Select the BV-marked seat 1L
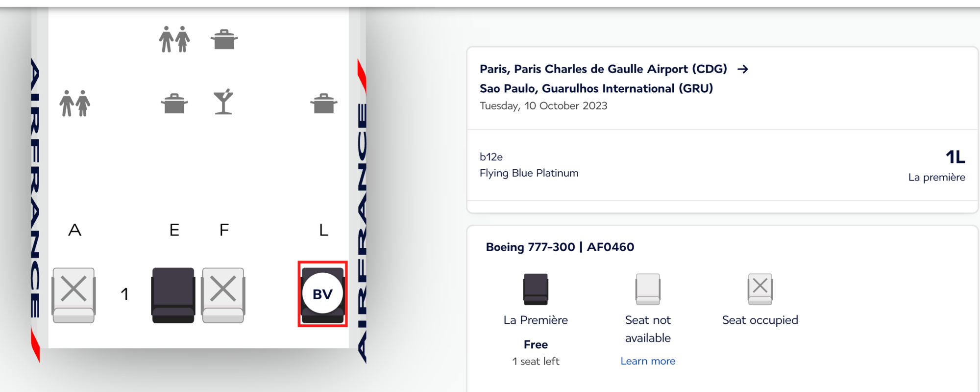The width and height of the screenshot is (980, 392). pos(322,294)
